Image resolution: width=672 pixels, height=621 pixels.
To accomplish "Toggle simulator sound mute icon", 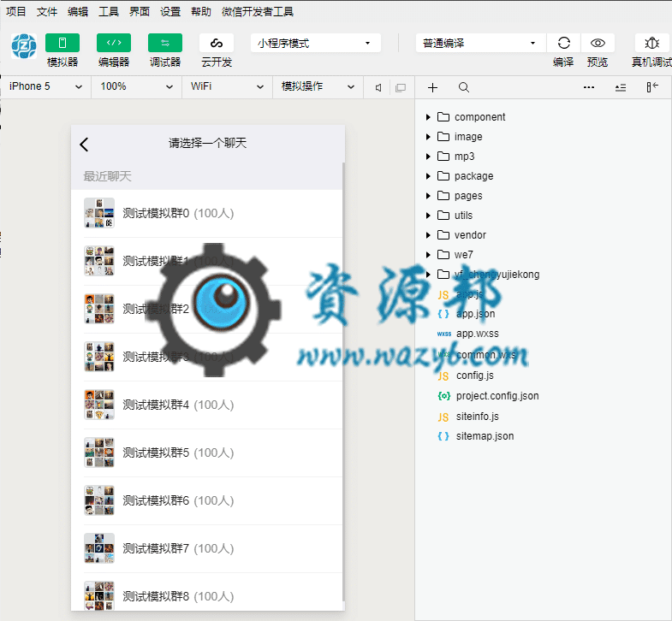I will coord(378,88).
